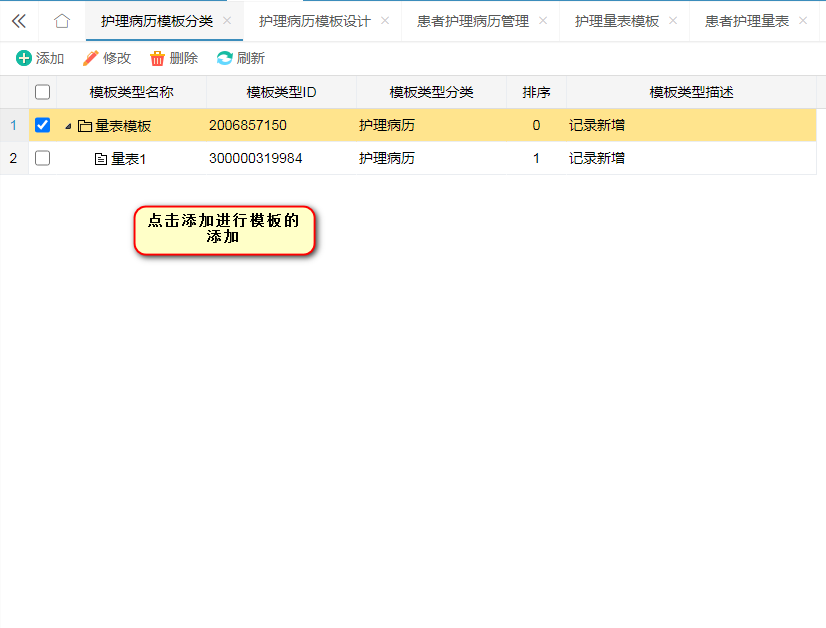Screen dimensions: 826x628
Task: Click the 添加 button label
Action: tap(50, 58)
